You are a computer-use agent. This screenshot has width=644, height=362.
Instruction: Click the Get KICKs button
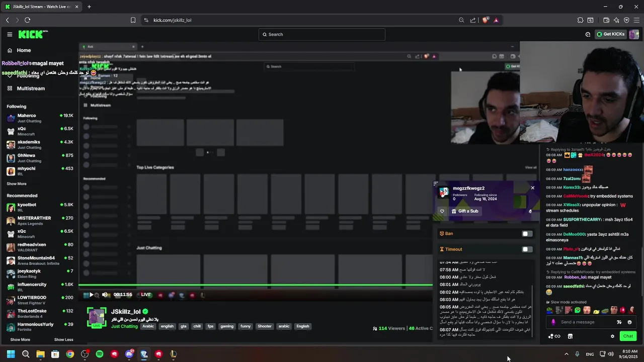click(610, 34)
